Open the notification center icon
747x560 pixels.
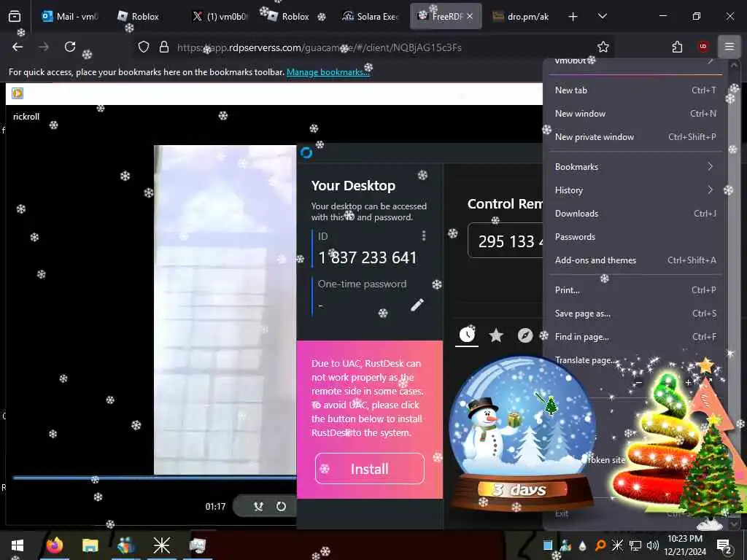(x=724, y=545)
